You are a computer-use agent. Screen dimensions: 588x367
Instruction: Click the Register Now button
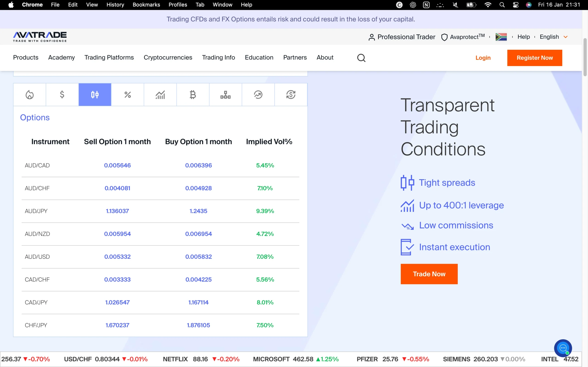534,58
